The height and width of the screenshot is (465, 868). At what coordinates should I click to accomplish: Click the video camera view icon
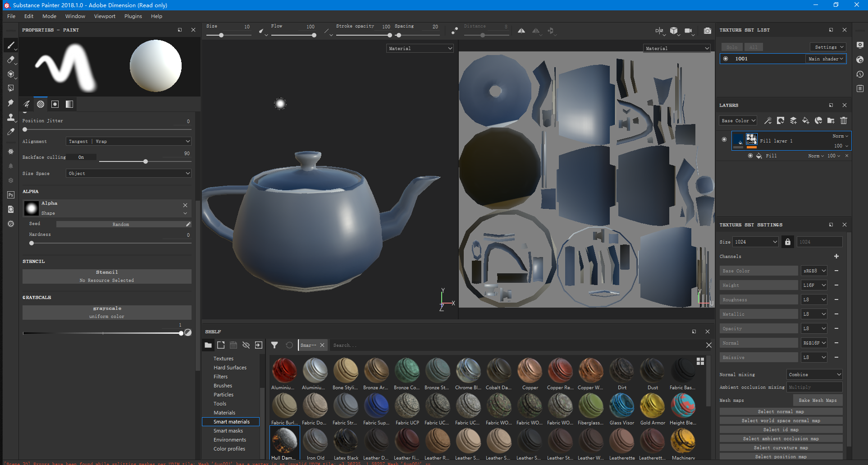click(688, 31)
